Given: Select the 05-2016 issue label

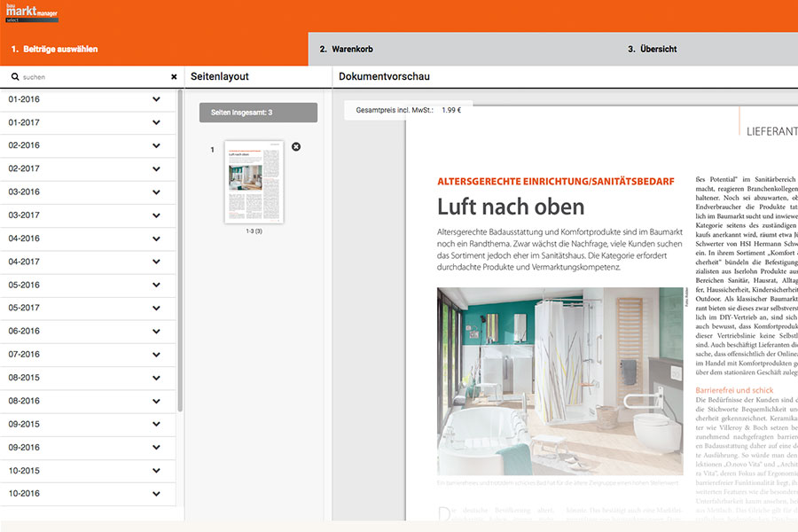Looking at the screenshot, I should click(24, 286).
